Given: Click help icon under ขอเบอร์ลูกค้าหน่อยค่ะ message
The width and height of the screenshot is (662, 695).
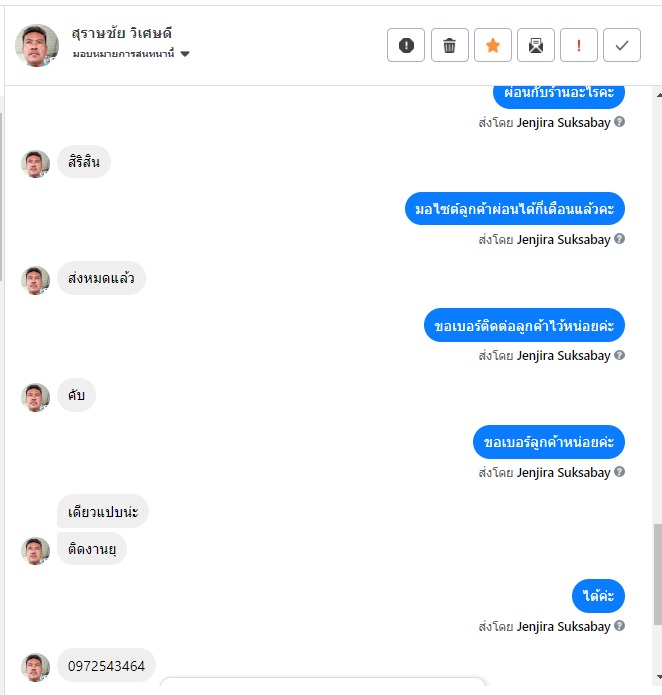Looking at the screenshot, I should tap(620, 472).
